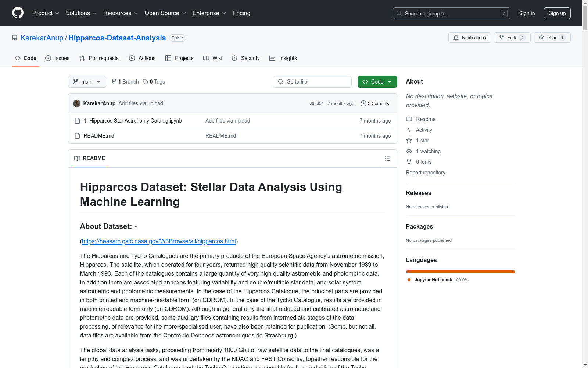
Task: Switch to the Pull requests tab
Action: point(99,58)
